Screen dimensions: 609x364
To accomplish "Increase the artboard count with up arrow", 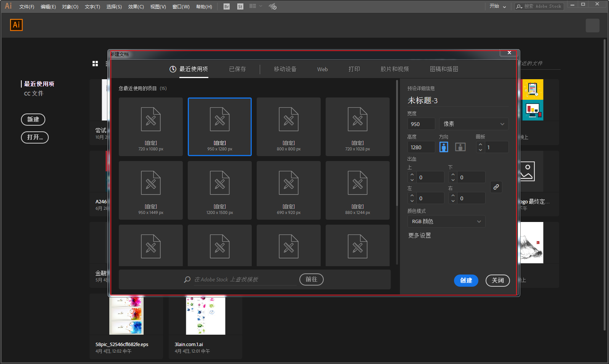I will [x=481, y=145].
